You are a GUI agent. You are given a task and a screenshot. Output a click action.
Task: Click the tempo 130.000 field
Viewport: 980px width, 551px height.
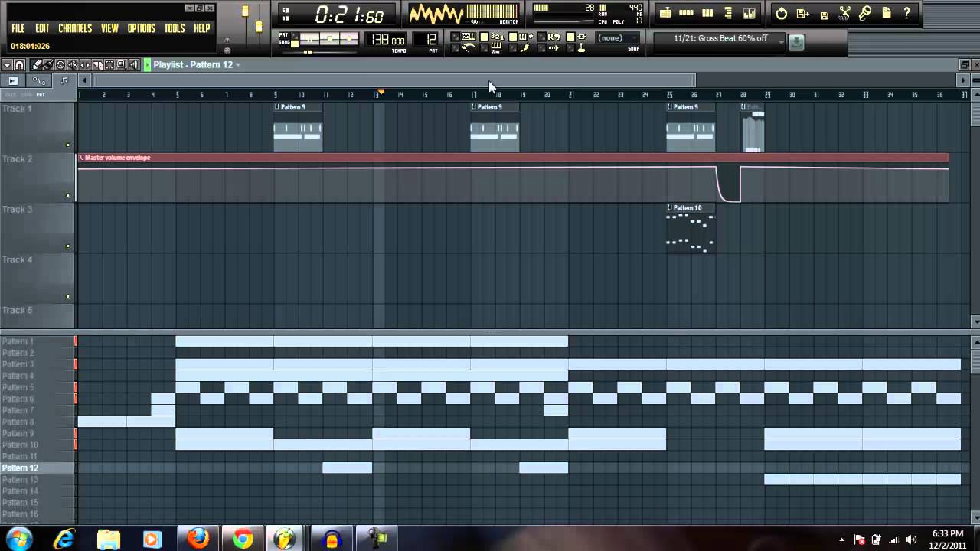[x=387, y=40]
